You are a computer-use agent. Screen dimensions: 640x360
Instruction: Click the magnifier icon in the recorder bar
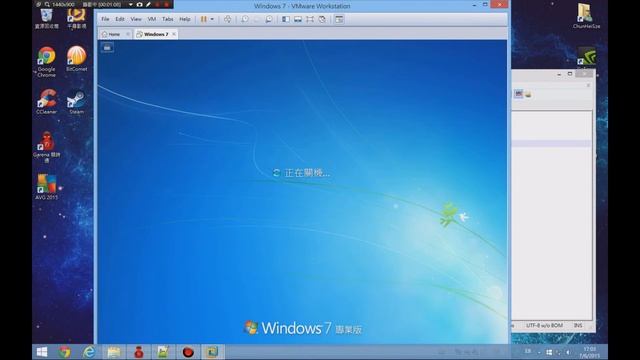47,4
